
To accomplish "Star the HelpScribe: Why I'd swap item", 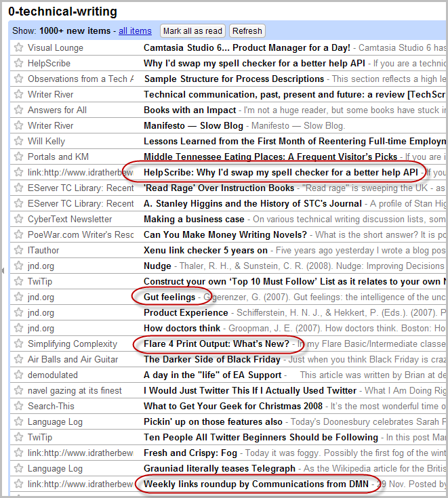I will coord(19,172).
